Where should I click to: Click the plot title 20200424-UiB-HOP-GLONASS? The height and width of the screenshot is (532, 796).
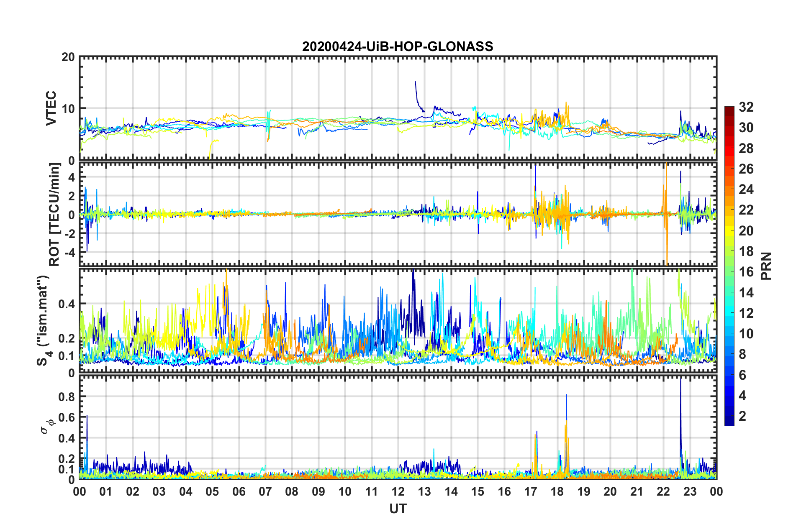click(x=398, y=46)
